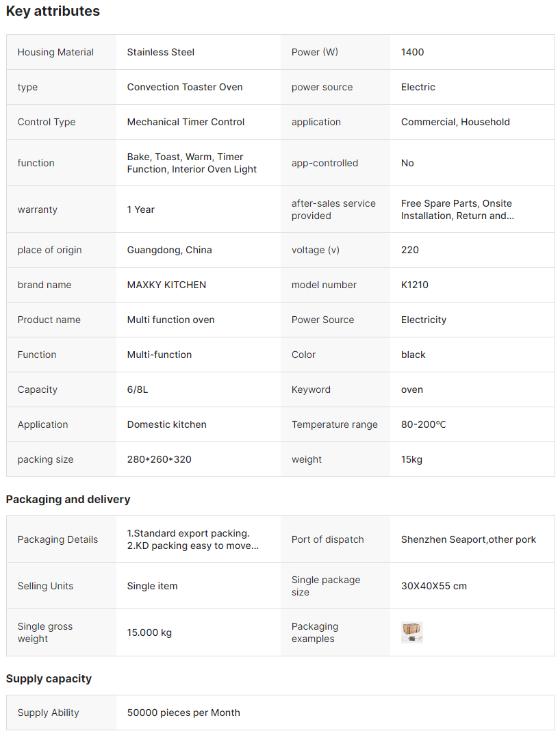Image resolution: width=560 pixels, height=744 pixels.
Task: Click the Shenzhen Seaport dispatch port value
Action: pyautogui.click(x=468, y=539)
